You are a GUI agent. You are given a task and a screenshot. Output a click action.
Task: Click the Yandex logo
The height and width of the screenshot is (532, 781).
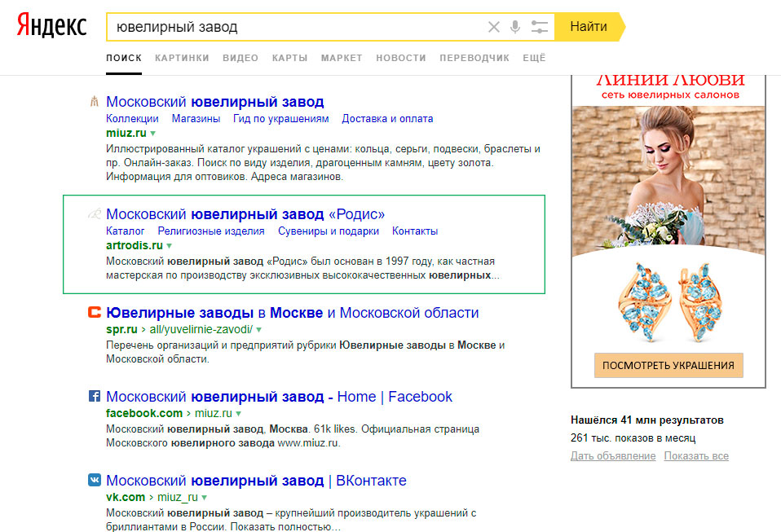(51, 25)
